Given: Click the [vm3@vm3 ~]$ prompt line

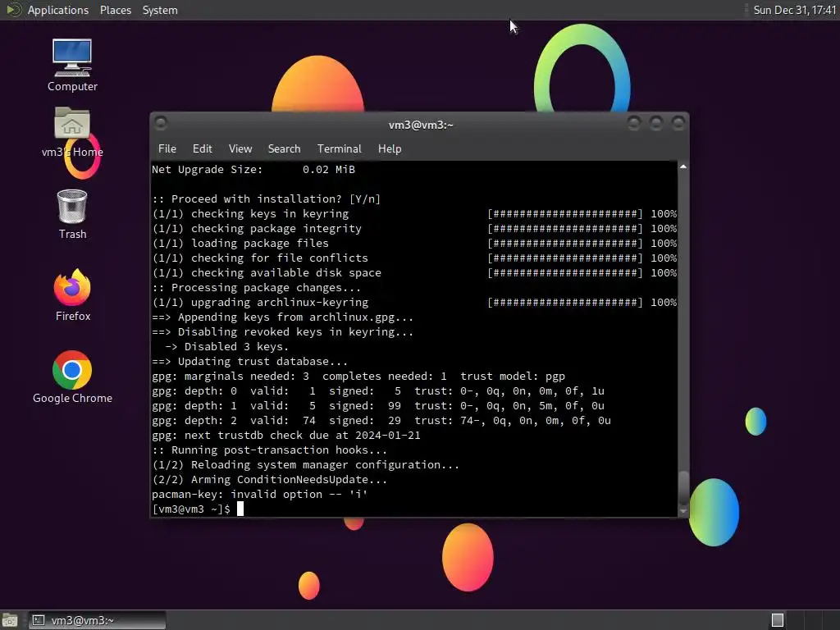Looking at the screenshot, I should point(191,509).
